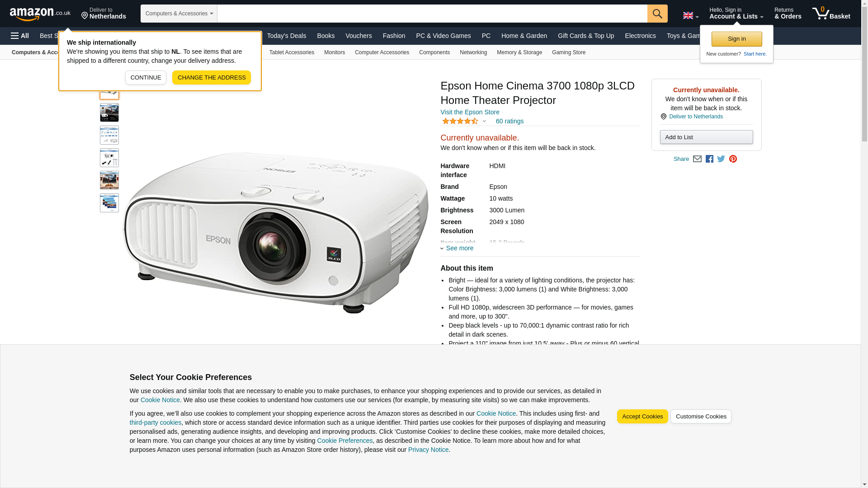This screenshot has width=868, height=488.
Task: Share via email envelope icon
Action: click(x=697, y=159)
